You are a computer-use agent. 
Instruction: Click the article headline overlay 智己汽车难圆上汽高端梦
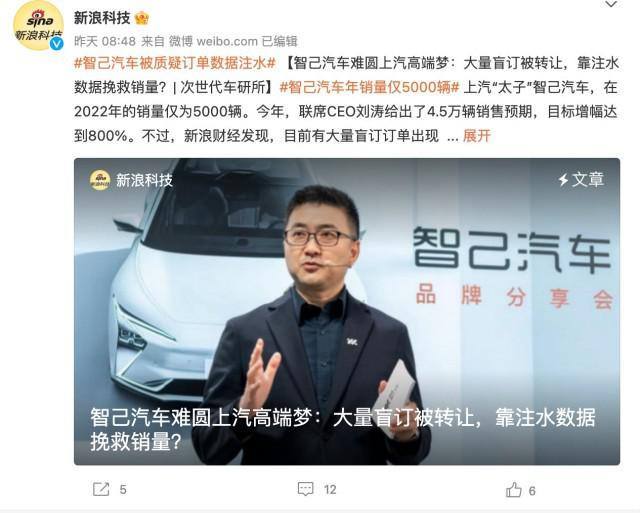[x=201, y=418]
